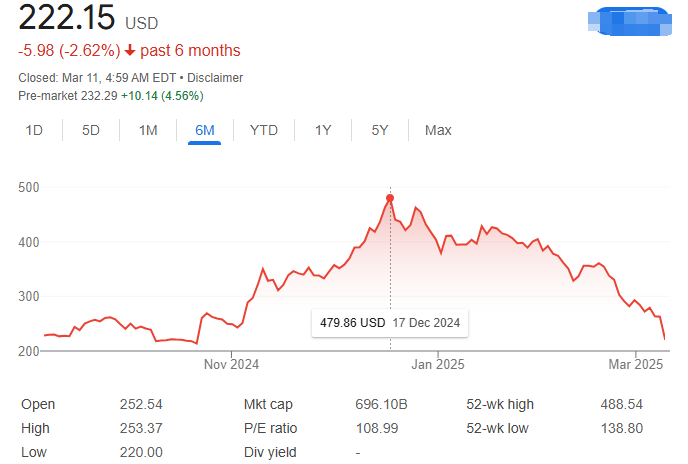Switch to YTD time range

264,130
